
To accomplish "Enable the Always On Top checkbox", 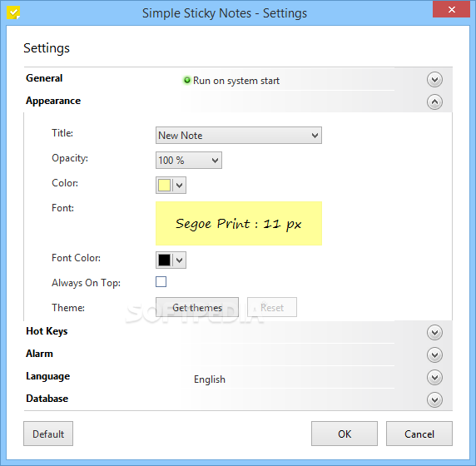I will [161, 282].
